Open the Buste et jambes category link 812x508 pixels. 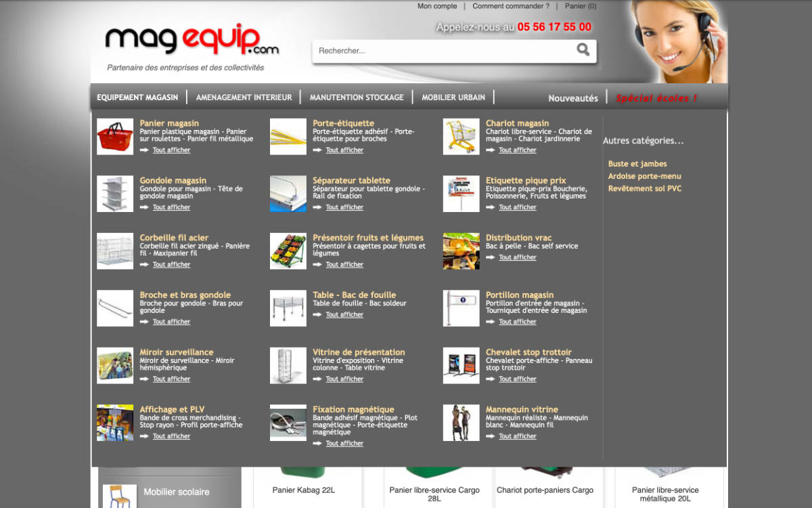636,163
